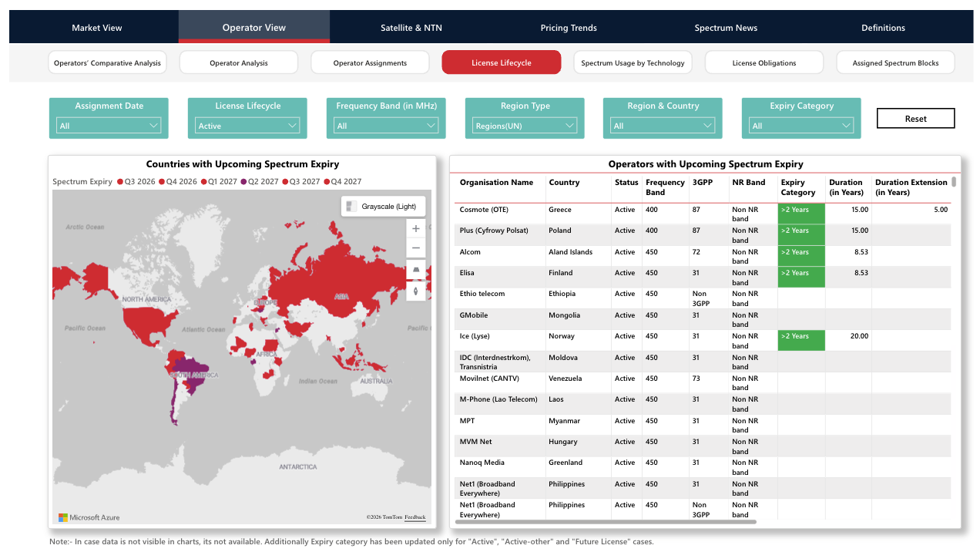Select Operator View tab
Image resolution: width=980 pixels, height=552 pixels.
coord(254,28)
